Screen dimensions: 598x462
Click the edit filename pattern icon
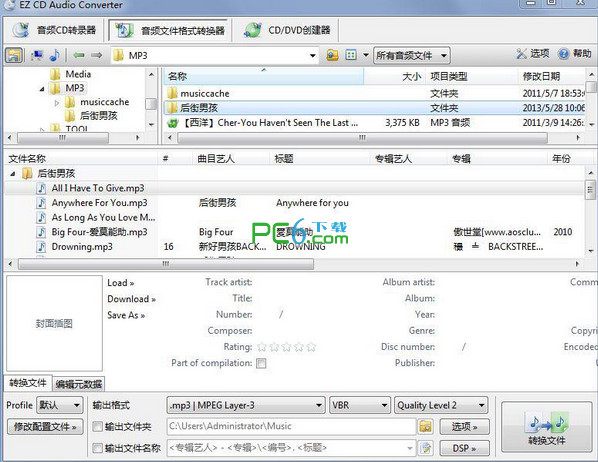[x=426, y=448]
